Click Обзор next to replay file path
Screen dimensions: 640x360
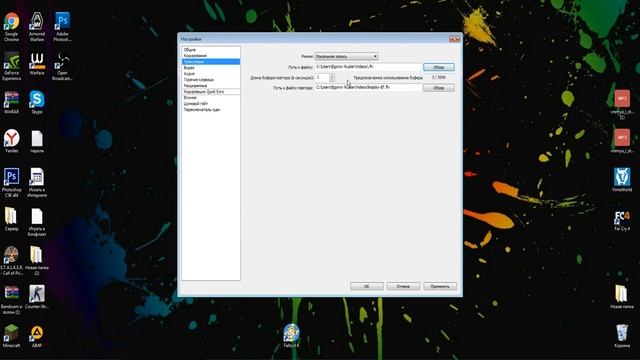coord(438,88)
